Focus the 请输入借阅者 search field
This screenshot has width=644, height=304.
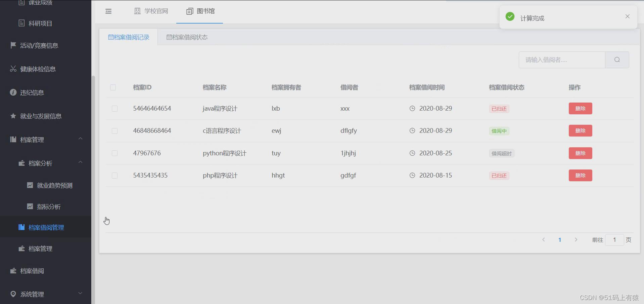(x=562, y=60)
